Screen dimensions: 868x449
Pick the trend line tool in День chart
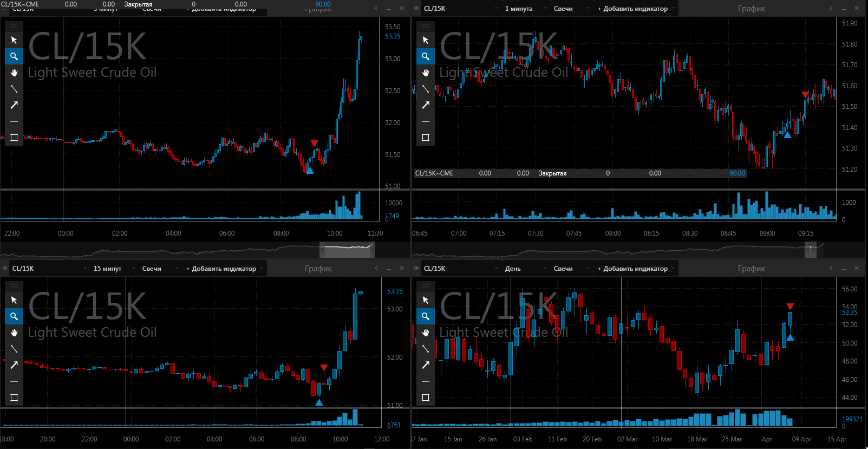(426, 349)
